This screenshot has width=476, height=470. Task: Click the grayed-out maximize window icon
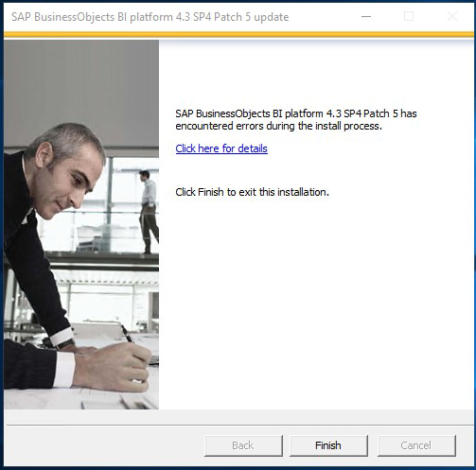409,16
